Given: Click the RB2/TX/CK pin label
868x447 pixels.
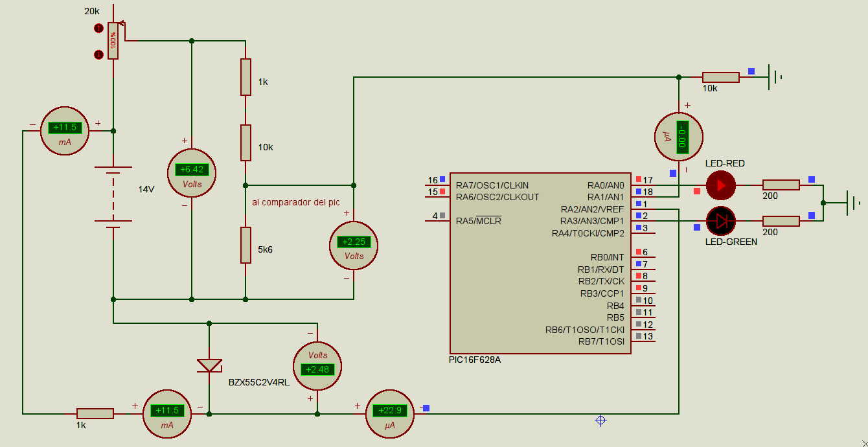Looking at the screenshot, I should pos(602,281).
